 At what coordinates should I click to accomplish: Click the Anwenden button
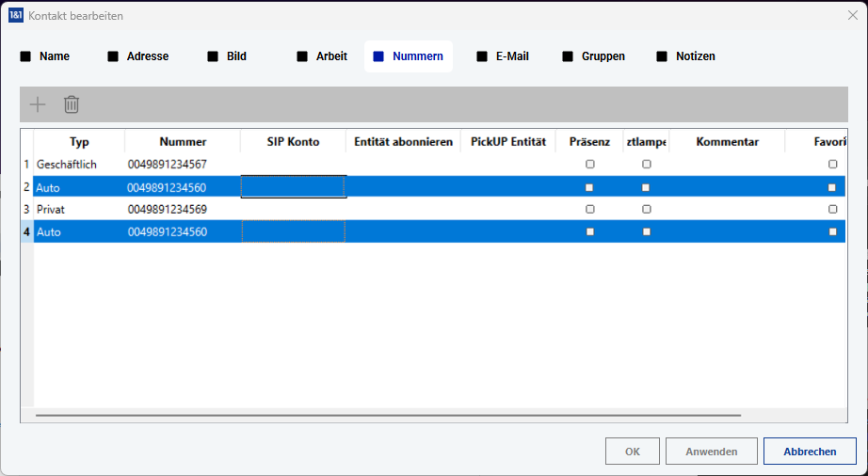coord(711,452)
